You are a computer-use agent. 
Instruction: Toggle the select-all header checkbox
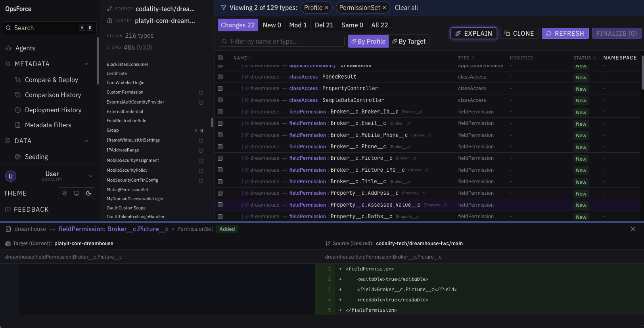(x=220, y=58)
